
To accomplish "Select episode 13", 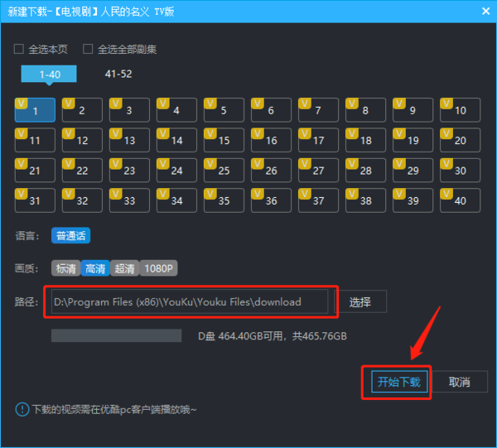I will [x=129, y=140].
